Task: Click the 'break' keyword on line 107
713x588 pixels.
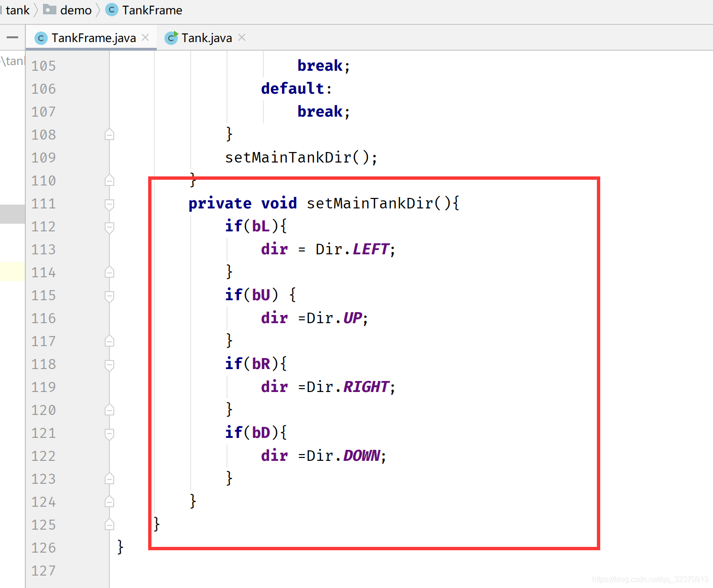Action: (320, 111)
